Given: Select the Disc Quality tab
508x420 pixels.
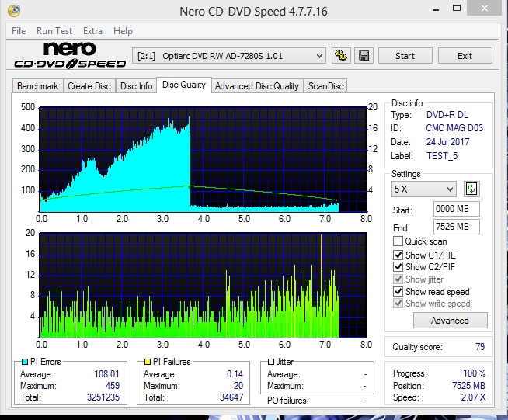Looking at the screenshot, I should tap(184, 85).
